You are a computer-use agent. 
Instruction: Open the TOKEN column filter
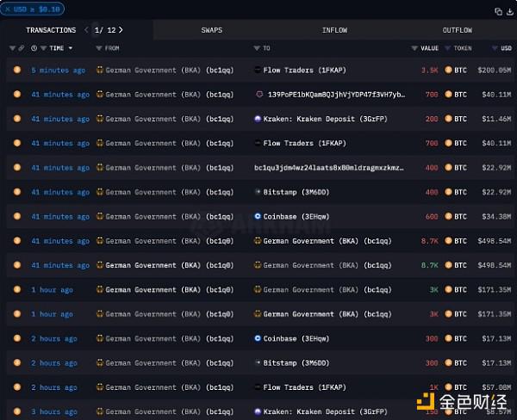tap(447, 48)
